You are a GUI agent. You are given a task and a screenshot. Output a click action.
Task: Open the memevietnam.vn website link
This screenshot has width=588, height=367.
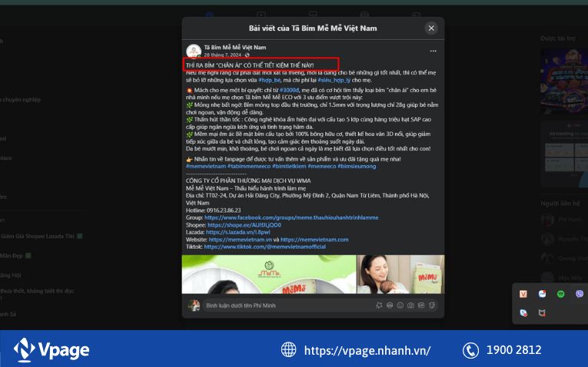240,240
